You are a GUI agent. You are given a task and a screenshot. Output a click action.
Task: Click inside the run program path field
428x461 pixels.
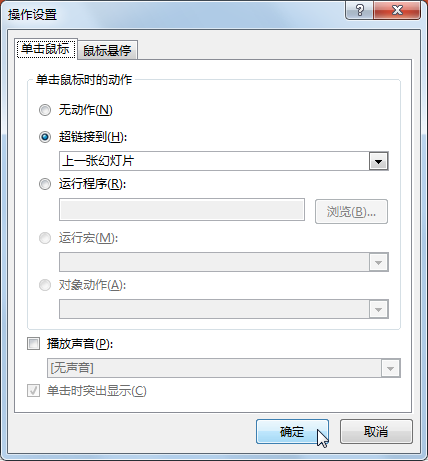[182, 210]
